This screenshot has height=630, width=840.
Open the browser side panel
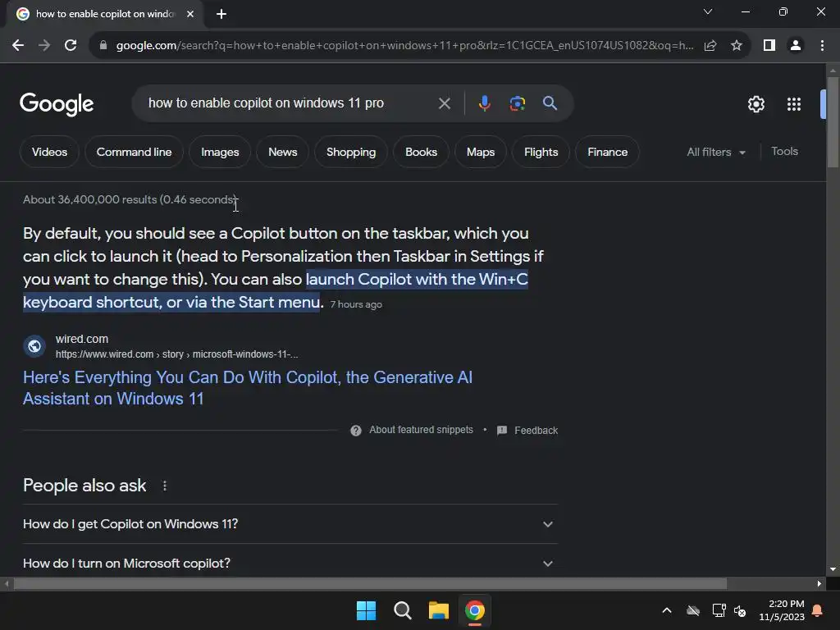coord(769,46)
